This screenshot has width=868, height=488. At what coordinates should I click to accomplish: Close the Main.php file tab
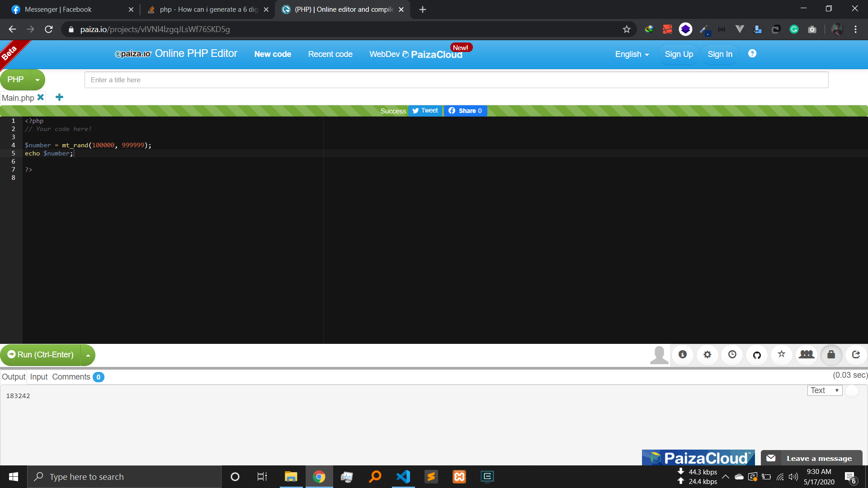41,98
